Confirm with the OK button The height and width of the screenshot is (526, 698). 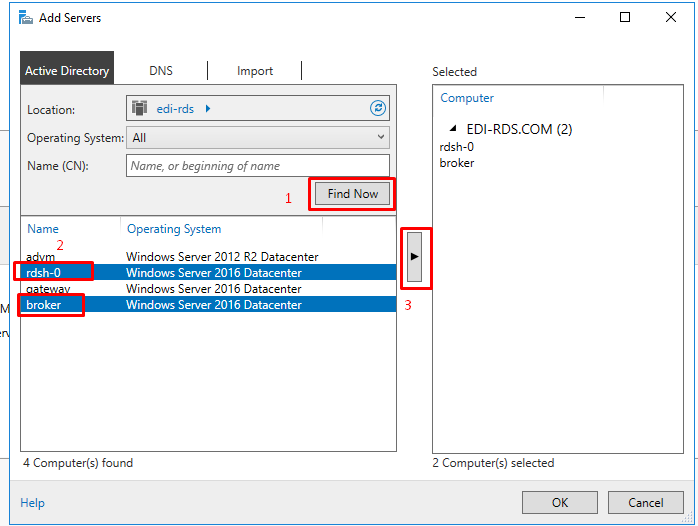pos(560,502)
